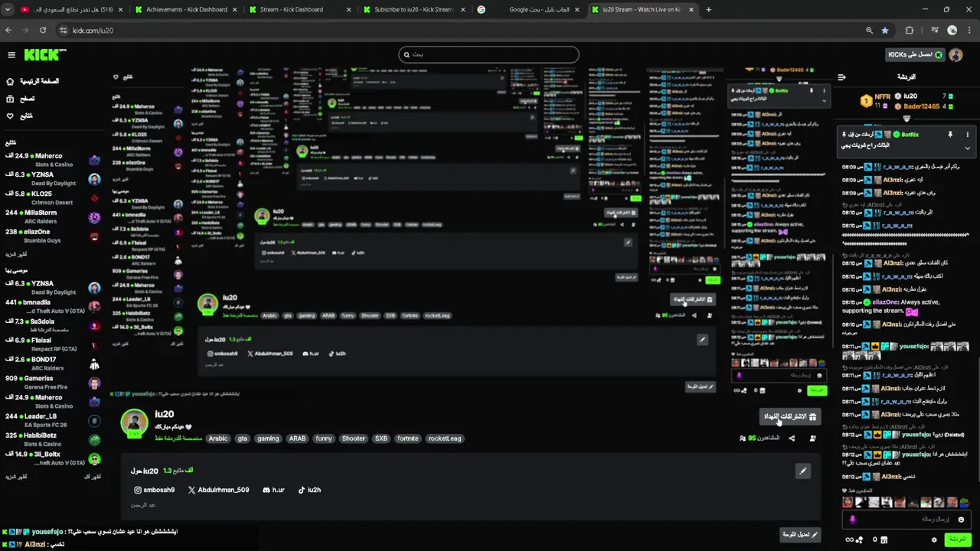Click the viewers list icon beside 95

743,439
